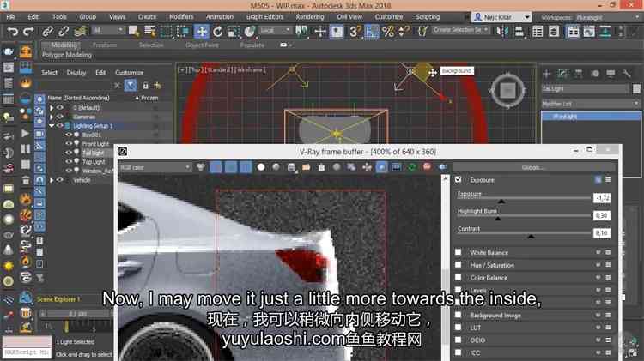Expand the Cameras layer
644x361 pixels.
click(52, 117)
